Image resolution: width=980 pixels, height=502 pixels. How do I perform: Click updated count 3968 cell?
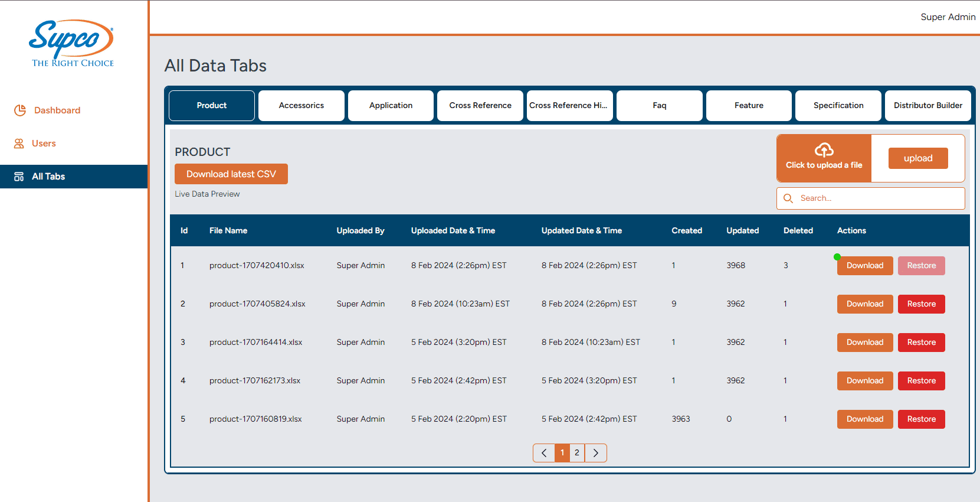click(x=736, y=266)
